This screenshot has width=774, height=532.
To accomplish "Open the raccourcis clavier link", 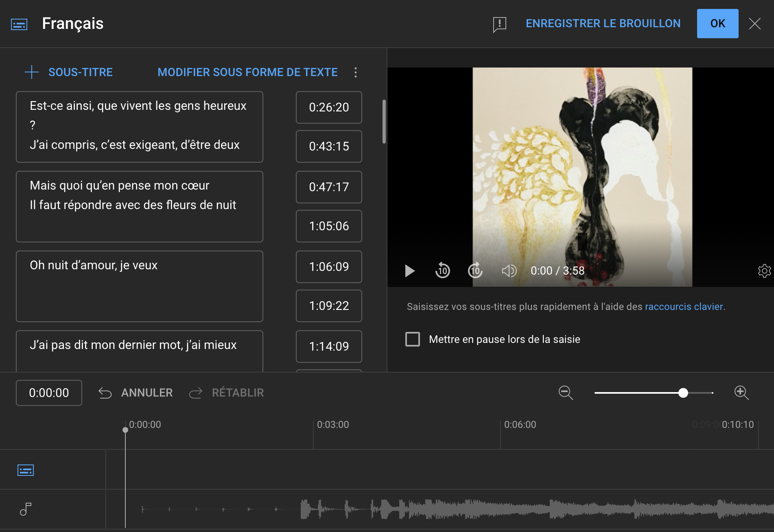I will (684, 307).
